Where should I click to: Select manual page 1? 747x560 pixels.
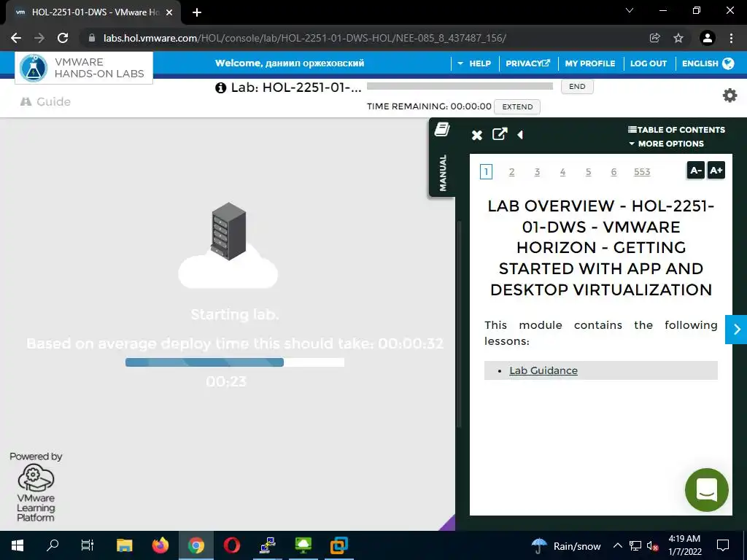486,172
